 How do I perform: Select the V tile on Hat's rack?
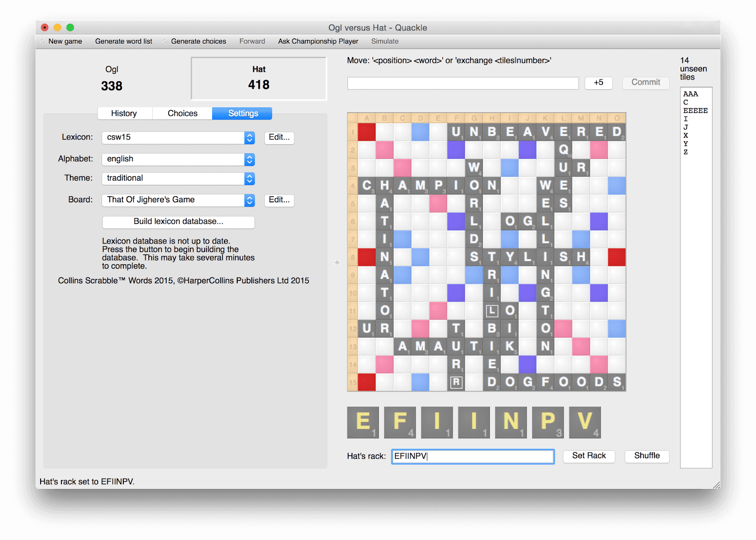coord(584,422)
